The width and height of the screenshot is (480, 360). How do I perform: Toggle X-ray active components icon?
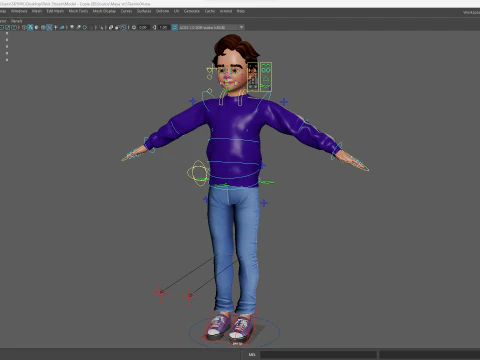[117, 27]
